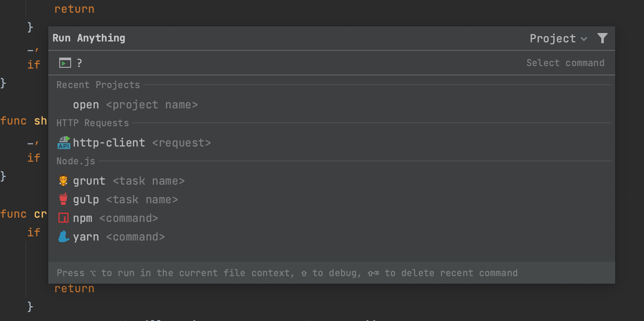This screenshot has width=644, height=321.
Task: Click the blue yarn cat icon
Action: [63, 237]
